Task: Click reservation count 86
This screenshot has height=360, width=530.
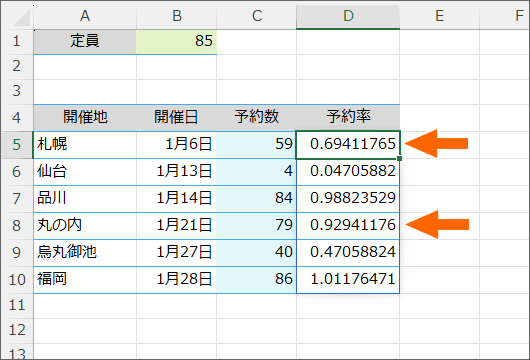Action: pos(257,280)
